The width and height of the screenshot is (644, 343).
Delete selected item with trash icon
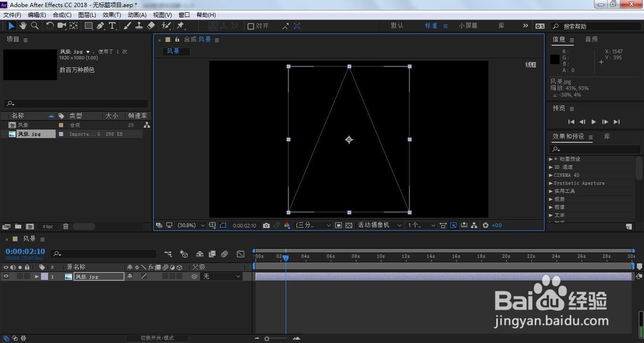click(x=66, y=226)
